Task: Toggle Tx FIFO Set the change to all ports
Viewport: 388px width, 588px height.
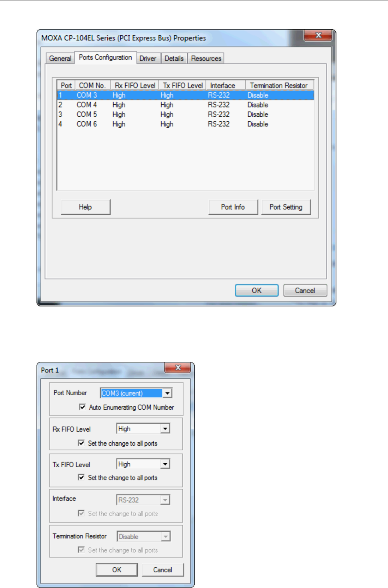Action: [81, 478]
